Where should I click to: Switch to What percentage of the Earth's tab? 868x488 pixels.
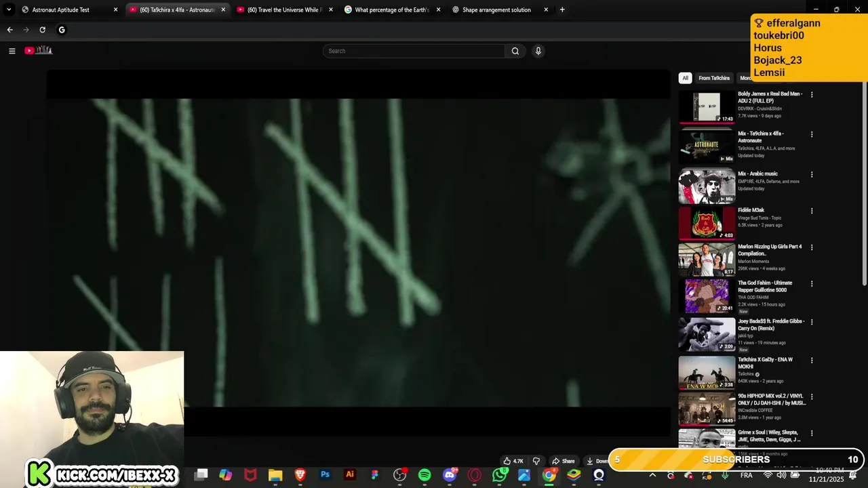(392, 9)
